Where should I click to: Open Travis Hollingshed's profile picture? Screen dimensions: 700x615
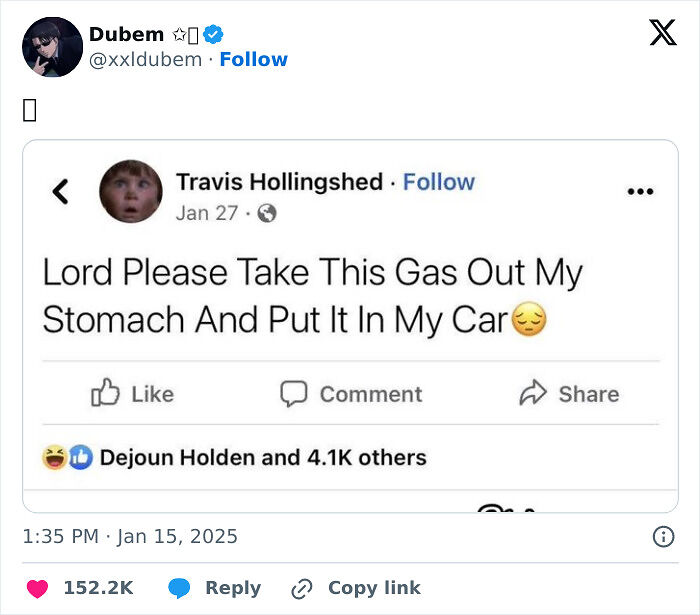131,191
